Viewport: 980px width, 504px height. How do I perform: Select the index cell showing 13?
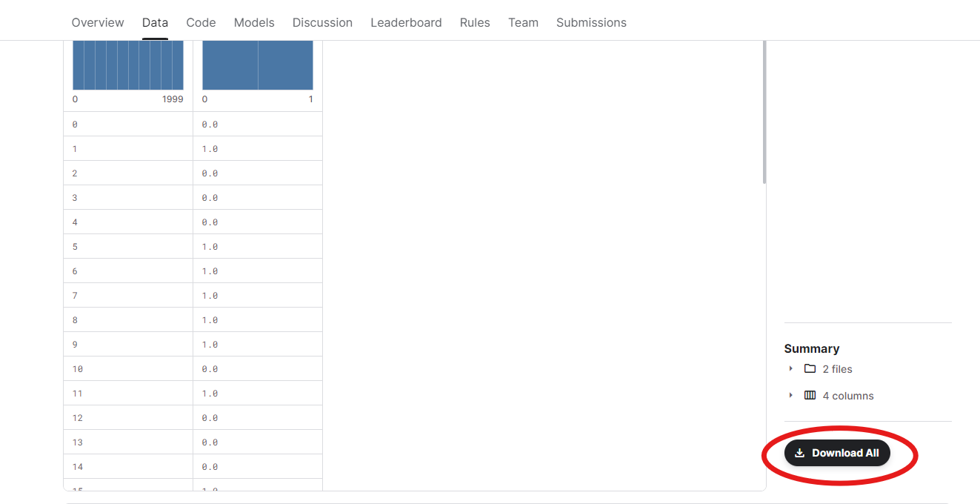(128, 442)
